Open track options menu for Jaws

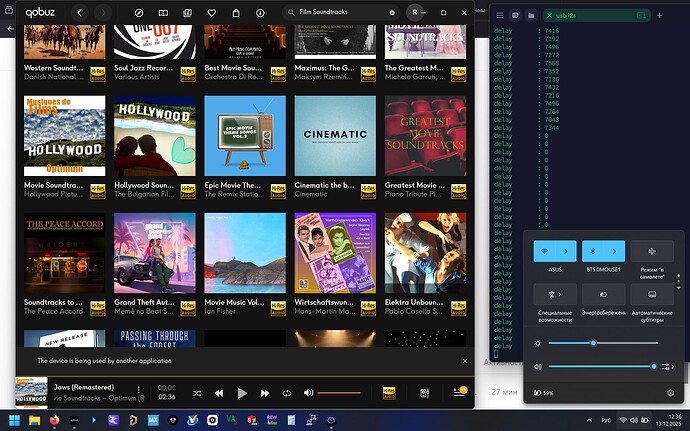click(139, 390)
